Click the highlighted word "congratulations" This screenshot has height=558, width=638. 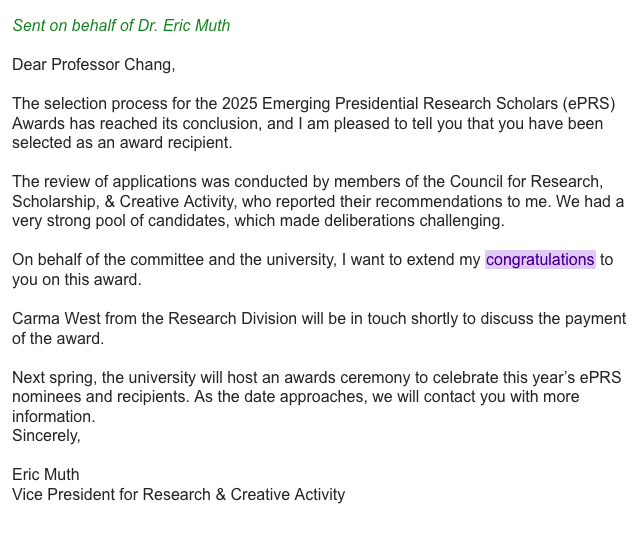point(540,260)
